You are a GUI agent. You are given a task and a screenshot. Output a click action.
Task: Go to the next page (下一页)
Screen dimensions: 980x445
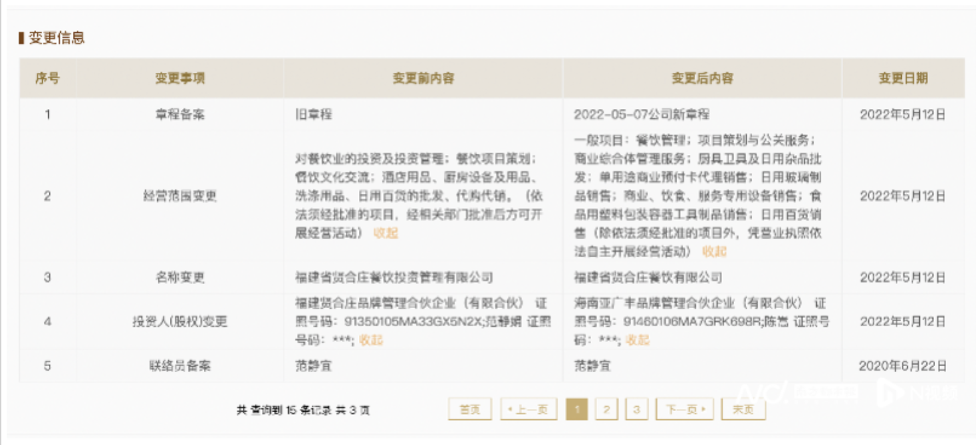point(685,410)
